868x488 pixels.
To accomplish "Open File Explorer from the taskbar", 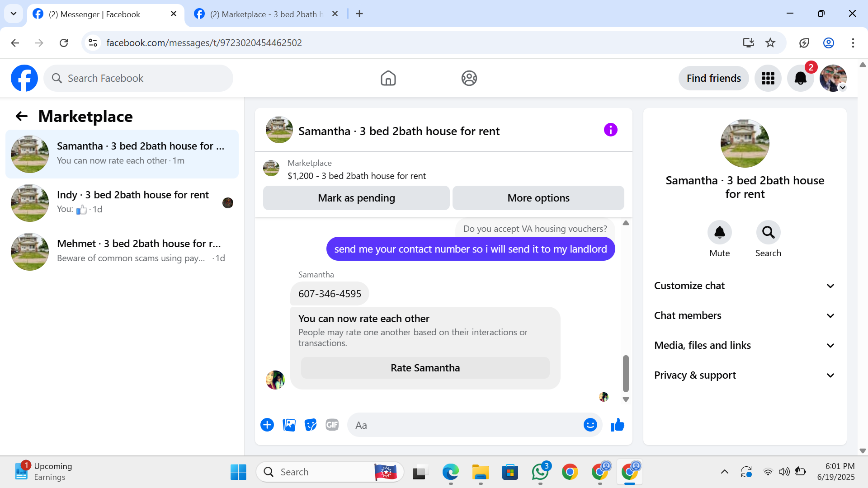I will 481,472.
